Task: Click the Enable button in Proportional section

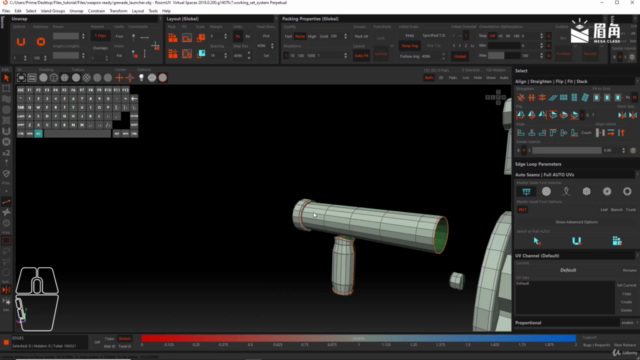Action: (x=627, y=323)
